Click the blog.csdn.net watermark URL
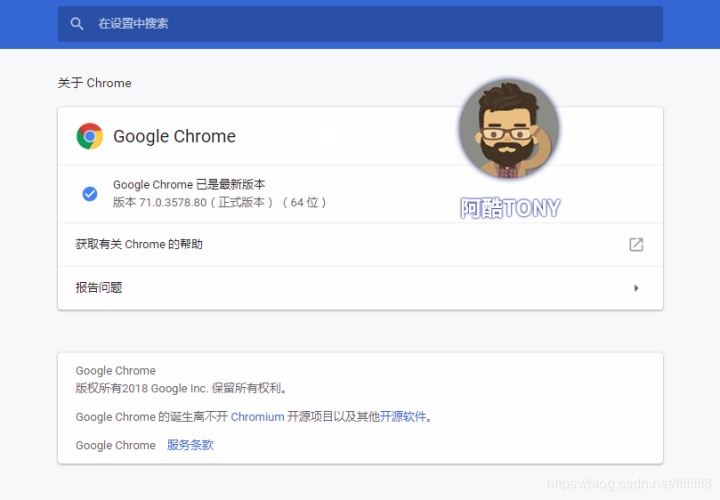Screen dimensions: 720x500 629,483
